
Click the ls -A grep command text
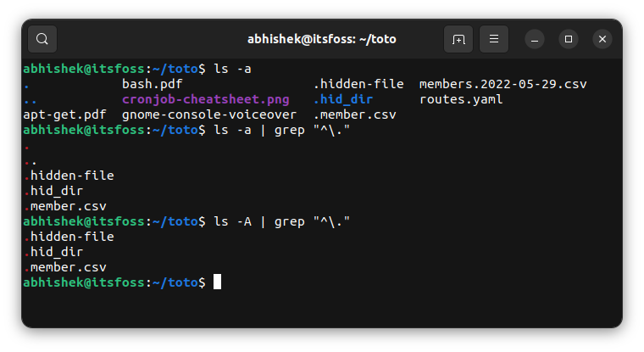[x=282, y=221]
